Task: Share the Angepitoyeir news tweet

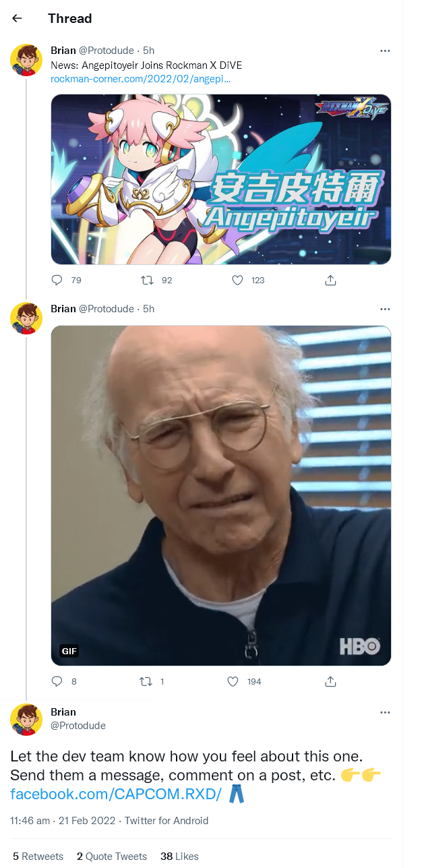Action: tap(330, 280)
